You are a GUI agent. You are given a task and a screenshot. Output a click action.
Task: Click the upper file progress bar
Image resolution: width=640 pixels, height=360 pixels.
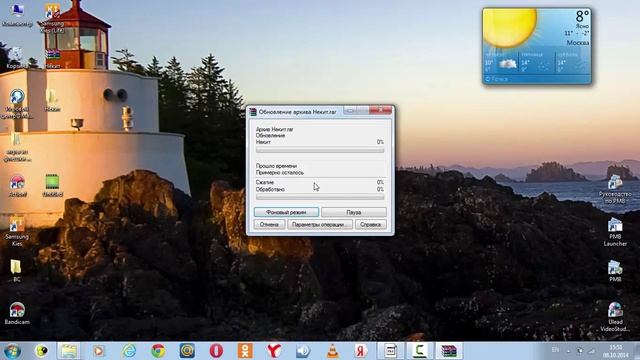click(320, 151)
